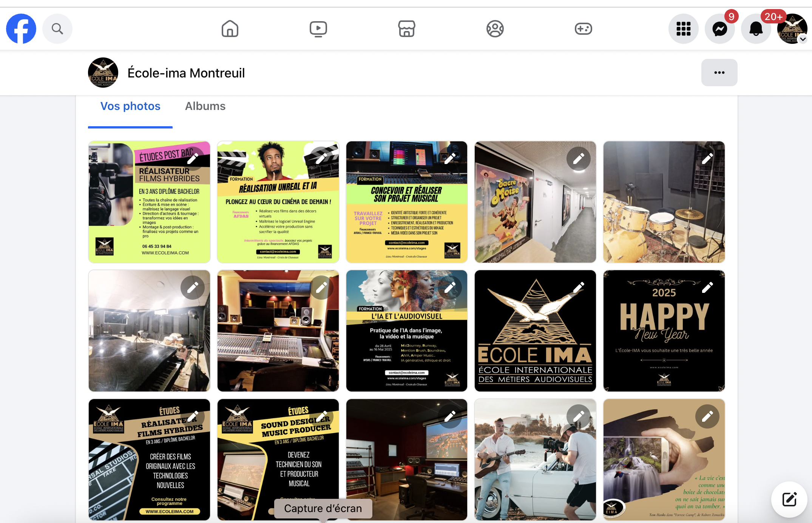Edit the 2025 Happy New Year photo
812x523 pixels.
(x=707, y=288)
